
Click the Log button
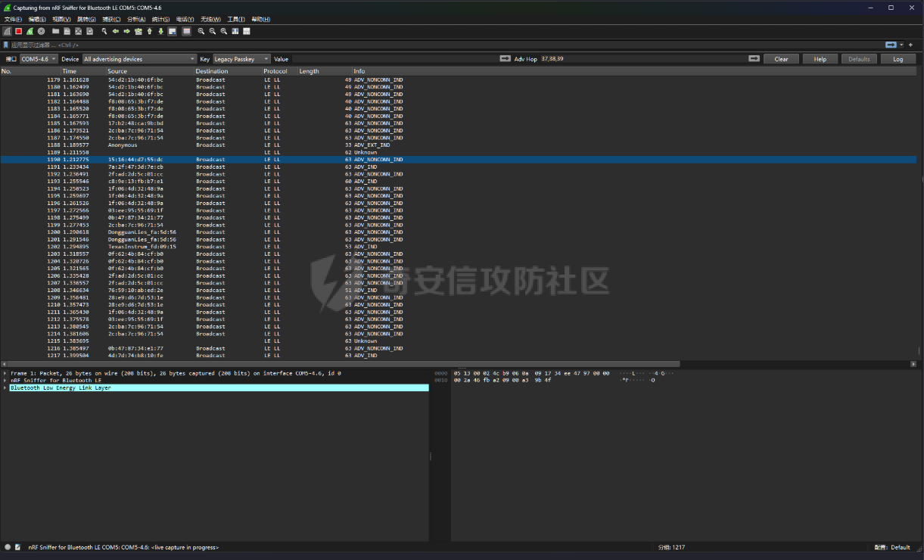click(x=898, y=58)
